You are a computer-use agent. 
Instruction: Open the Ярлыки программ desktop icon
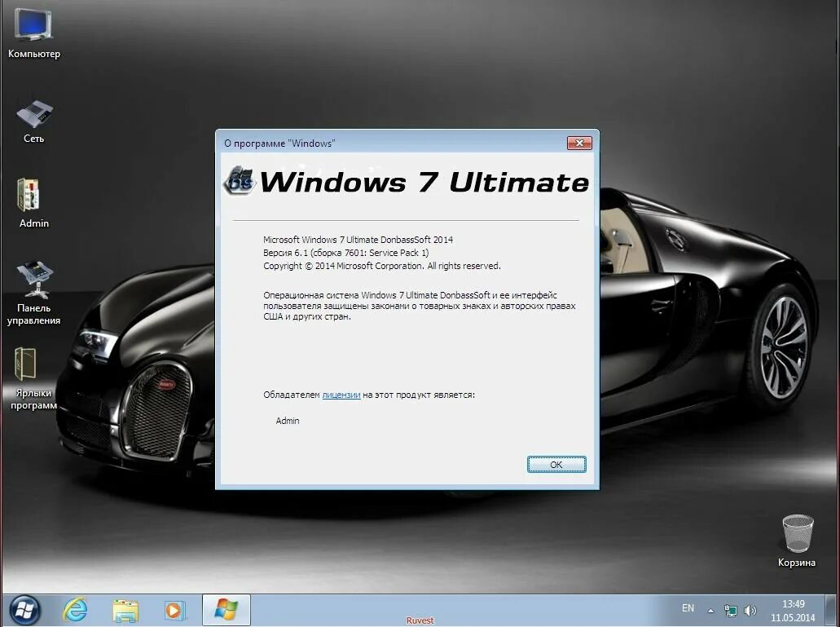(33, 378)
